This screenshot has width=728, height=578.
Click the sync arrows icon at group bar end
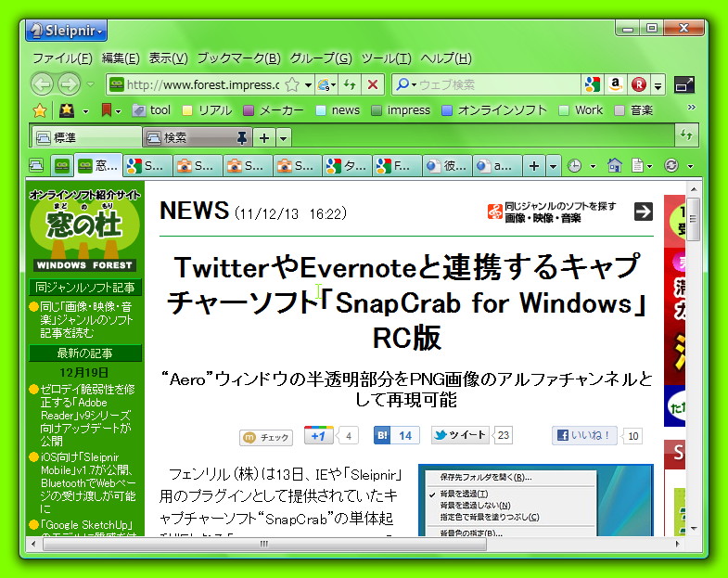point(686,135)
